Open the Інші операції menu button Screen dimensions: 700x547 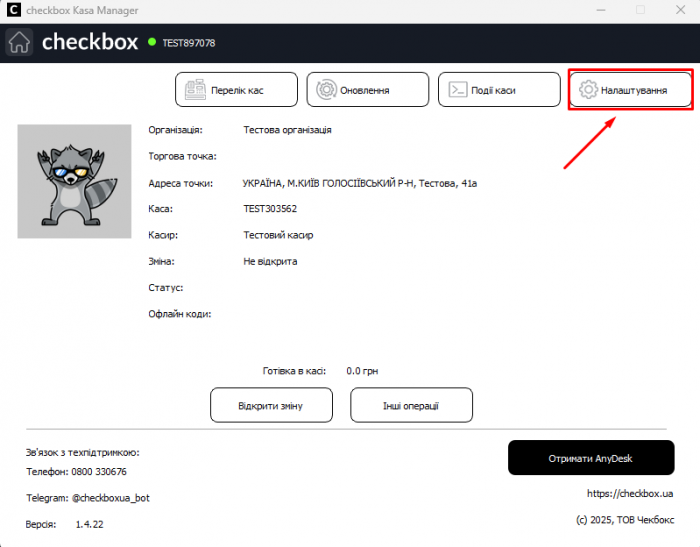(x=411, y=405)
